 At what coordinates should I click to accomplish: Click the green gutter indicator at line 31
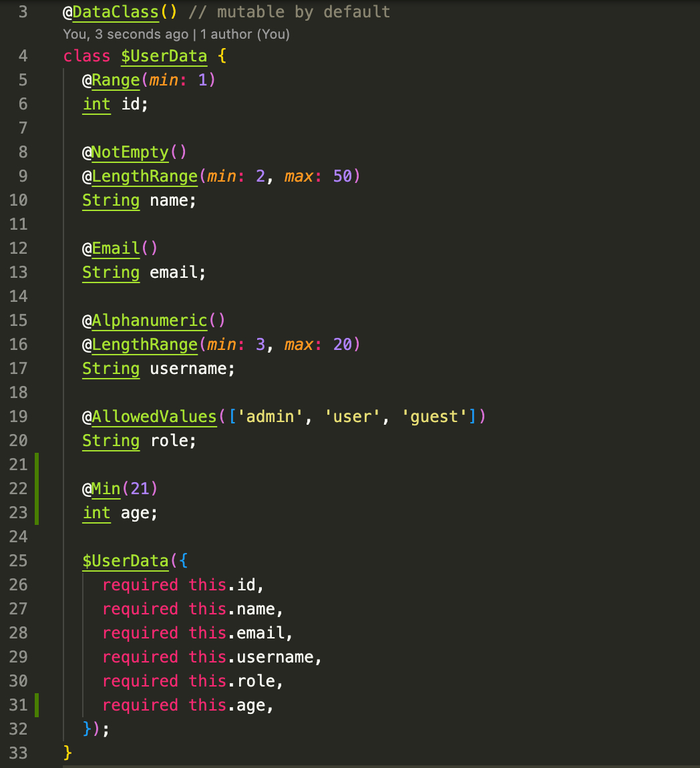point(37,705)
